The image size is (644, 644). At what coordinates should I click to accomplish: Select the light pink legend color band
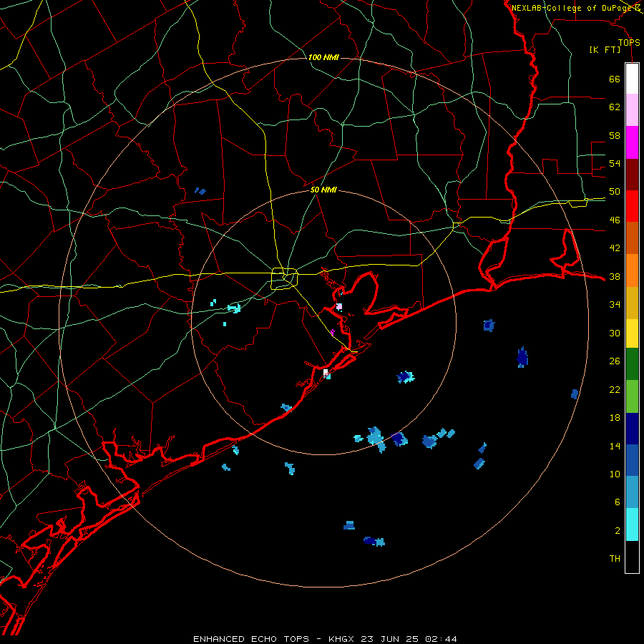coord(632,110)
